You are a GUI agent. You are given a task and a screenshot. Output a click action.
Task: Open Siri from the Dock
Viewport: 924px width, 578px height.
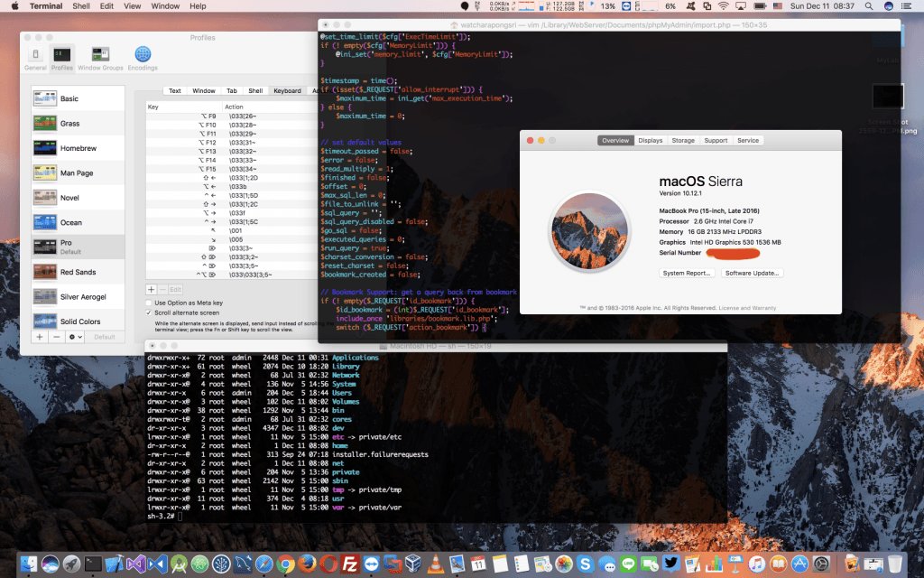pos(51,564)
